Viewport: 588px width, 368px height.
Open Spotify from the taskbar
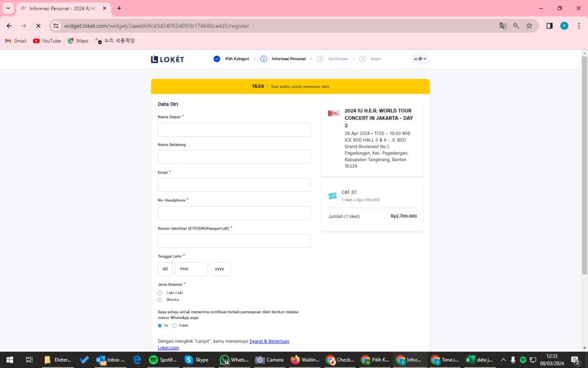click(x=163, y=360)
